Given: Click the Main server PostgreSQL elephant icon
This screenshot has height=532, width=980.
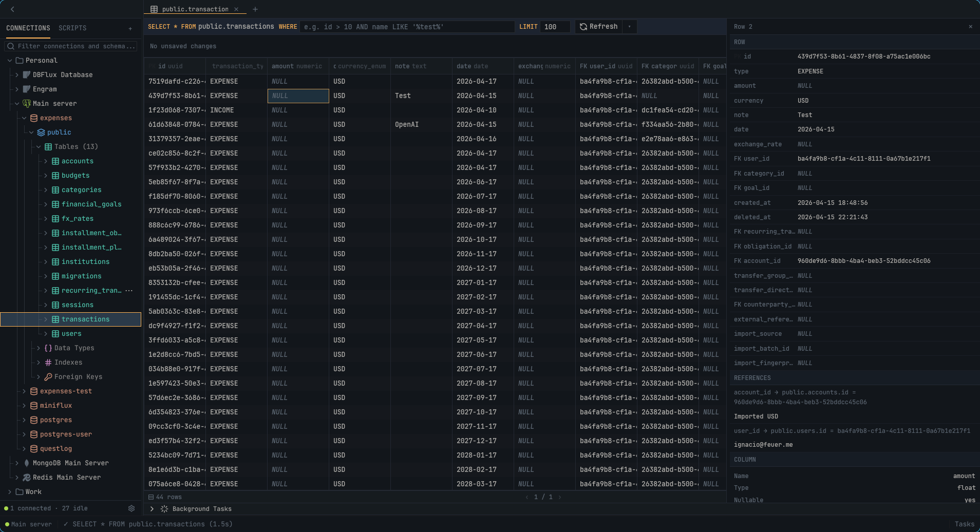Looking at the screenshot, I should [x=27, y=104].
